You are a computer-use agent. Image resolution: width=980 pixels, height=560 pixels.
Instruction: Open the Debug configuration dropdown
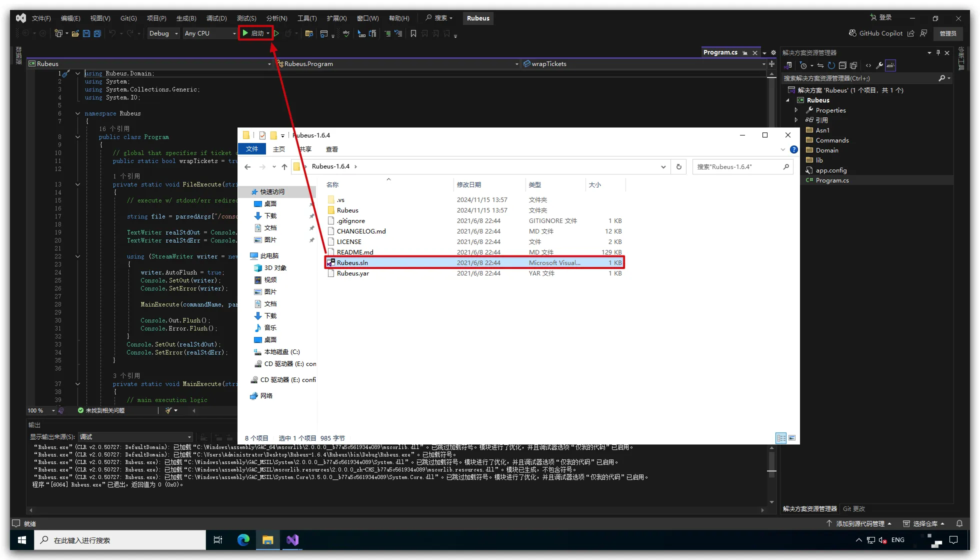coord(163,33)
